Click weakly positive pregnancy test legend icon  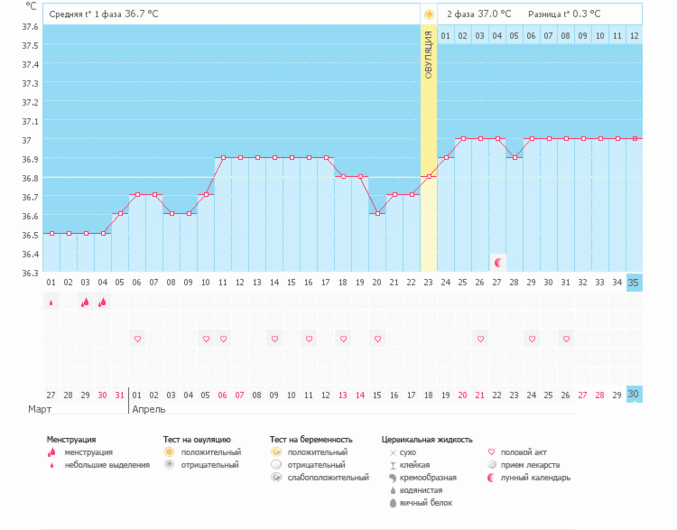point(276,478)
